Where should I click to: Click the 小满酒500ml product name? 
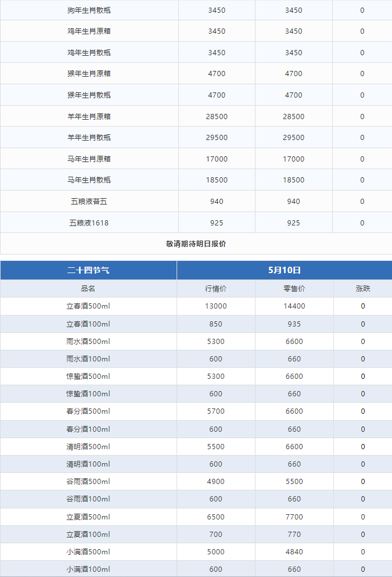[x=88, y=552]
